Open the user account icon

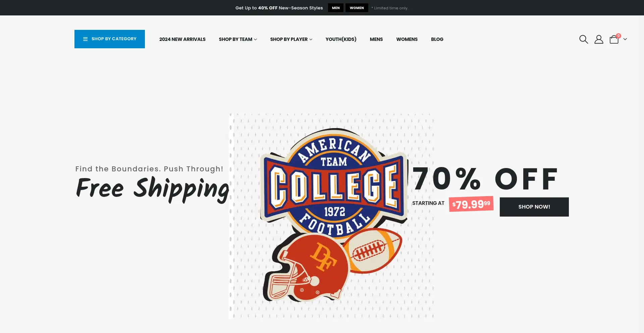599,39
